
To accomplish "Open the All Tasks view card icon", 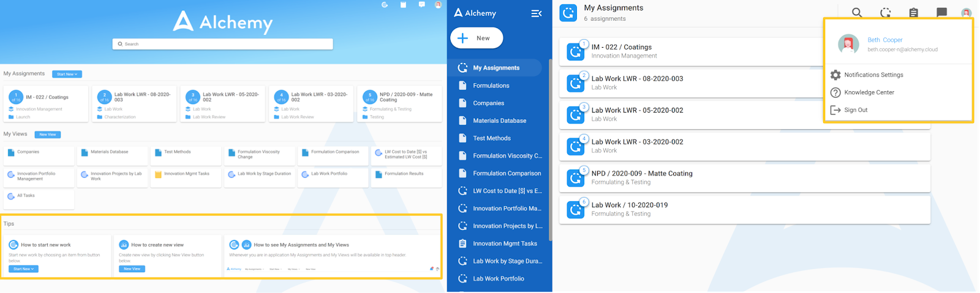I will pos(11,196).
